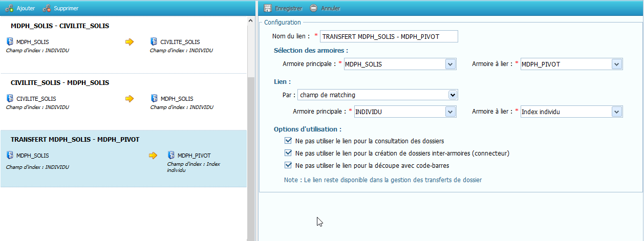Open the Armoire principale MDPH_SOLIS dropdown

tap(450, 64)
